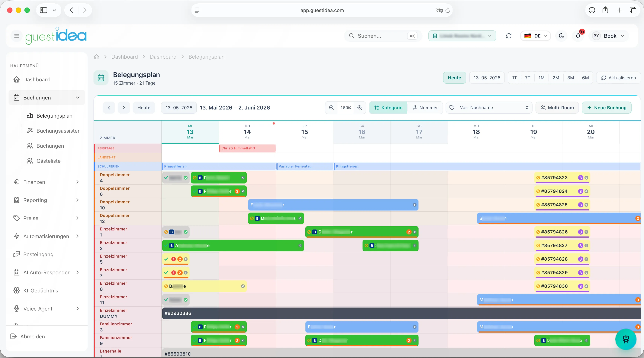The image size is (644, 358).
Task: Click the green Heute button in header
Action: pyautogui.click(x=454, y=78)
